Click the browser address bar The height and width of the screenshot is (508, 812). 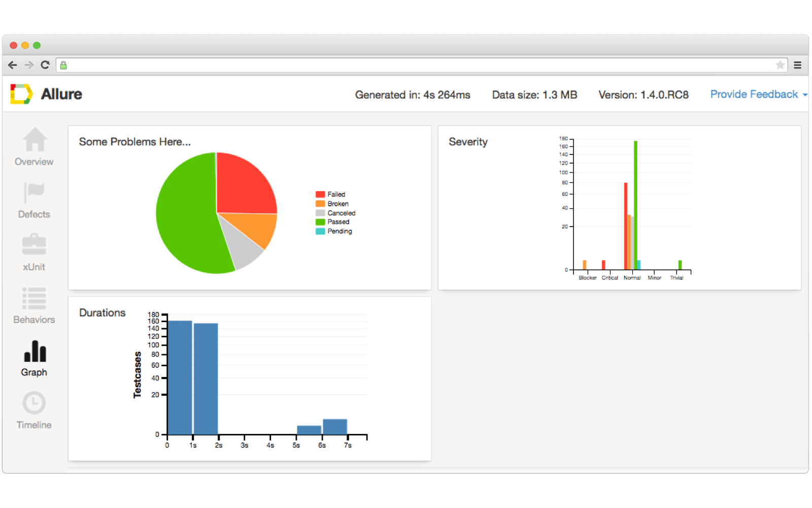[421, 65]
